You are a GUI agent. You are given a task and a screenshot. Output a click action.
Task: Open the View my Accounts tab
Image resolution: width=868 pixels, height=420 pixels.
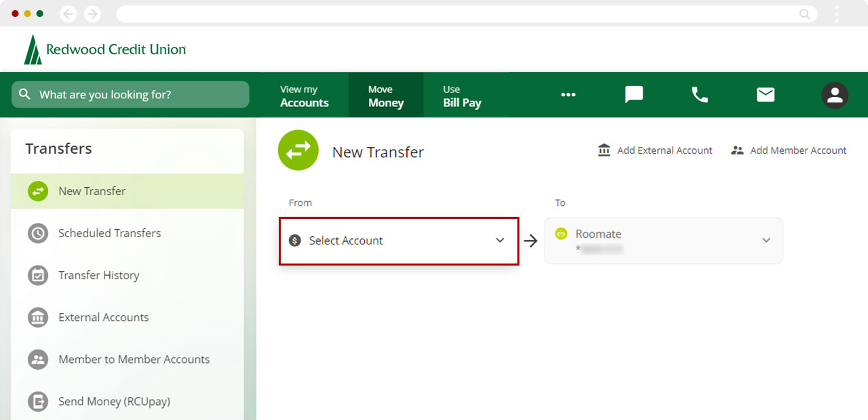pos(304,96)
